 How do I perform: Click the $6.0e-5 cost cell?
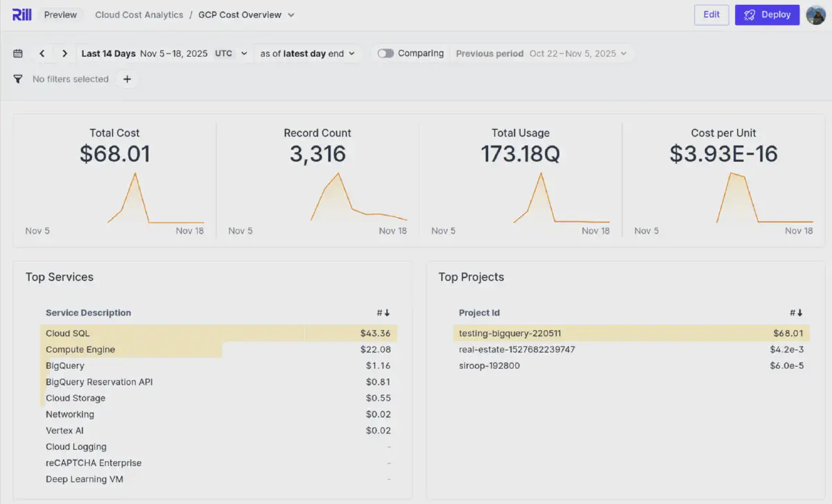[x=786, y=365]
